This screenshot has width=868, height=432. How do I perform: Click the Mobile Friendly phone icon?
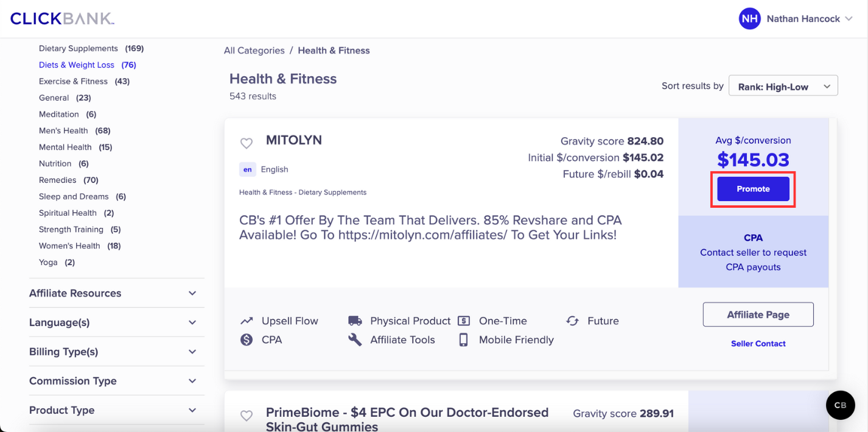point(464,340)
